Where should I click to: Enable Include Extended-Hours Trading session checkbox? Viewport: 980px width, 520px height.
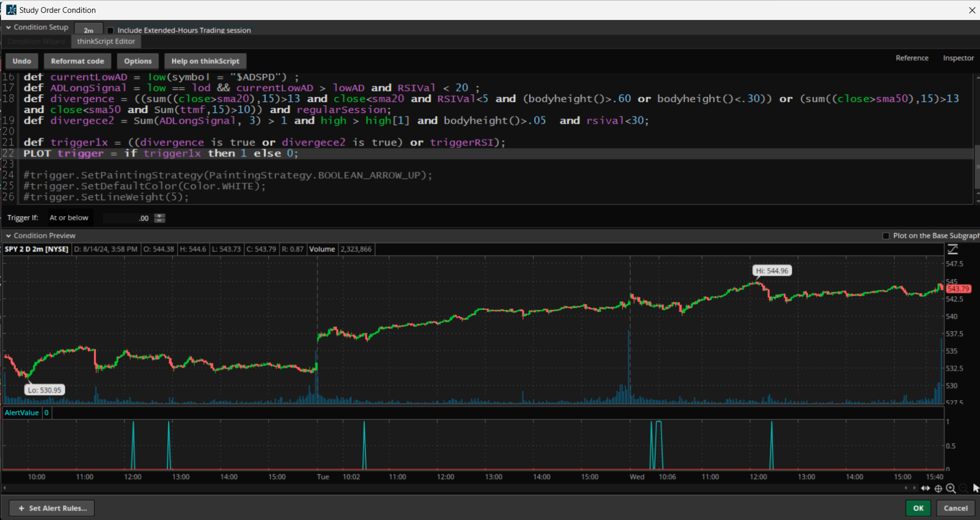110,30
